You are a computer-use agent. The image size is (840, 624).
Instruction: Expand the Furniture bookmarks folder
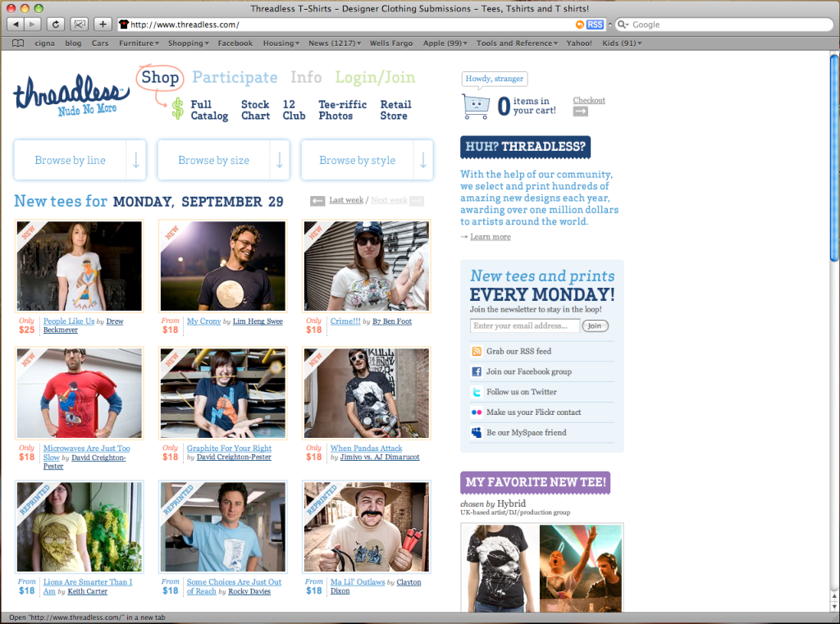pos(139,43)
